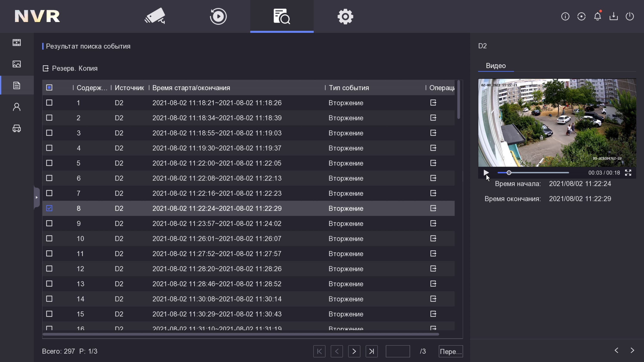Open the settings gear in top bar
Viewport: 644px width, 362px height.
click(x=345, y=16)
